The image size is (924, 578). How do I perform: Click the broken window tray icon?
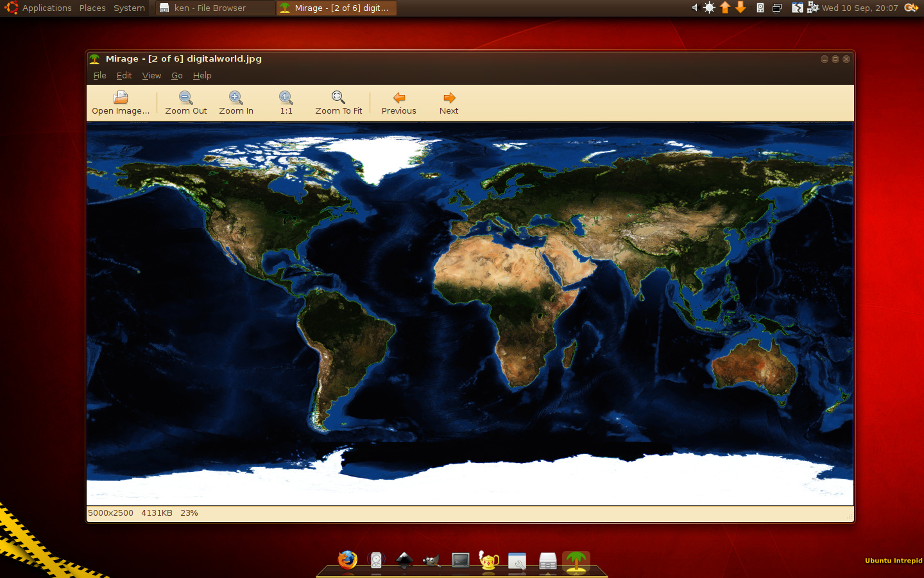797,8
